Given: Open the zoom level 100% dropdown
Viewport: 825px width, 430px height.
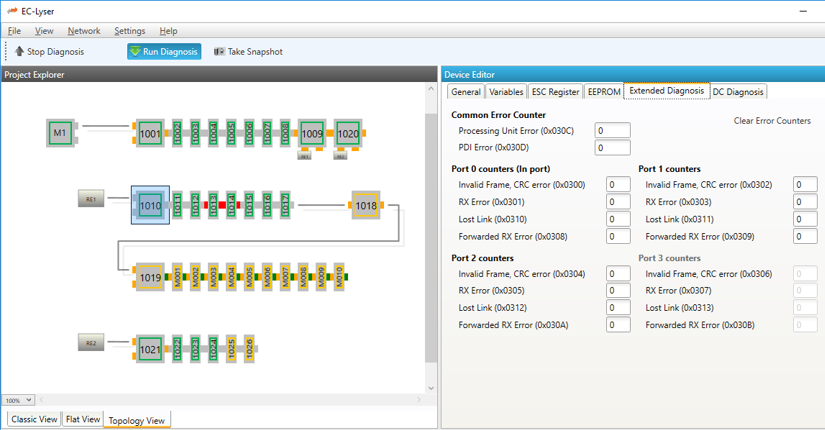Looking at the screenshot, I should click(18, 400).
